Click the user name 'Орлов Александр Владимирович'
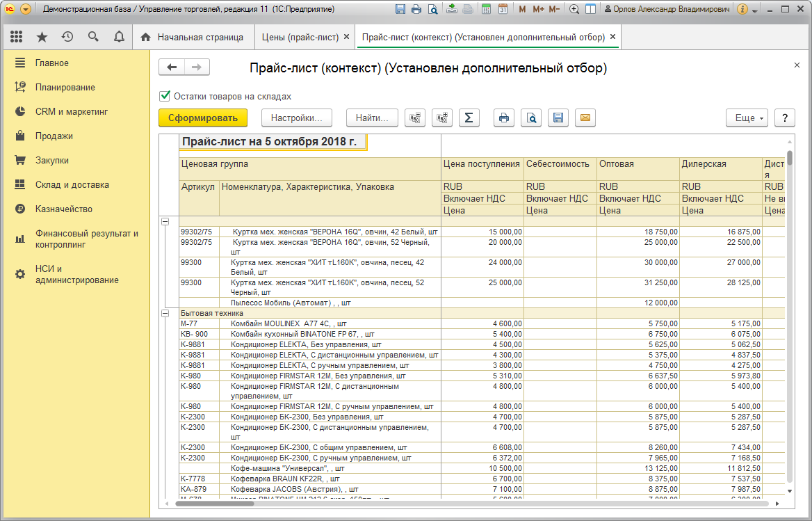This screenshot has height=521, width=812. tap(671, 9)
